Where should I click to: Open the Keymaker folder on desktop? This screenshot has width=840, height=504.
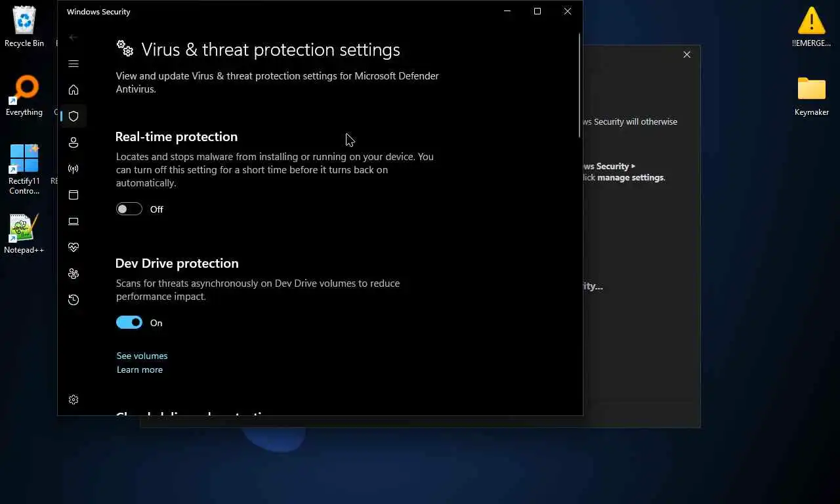[x=812, y=96]
